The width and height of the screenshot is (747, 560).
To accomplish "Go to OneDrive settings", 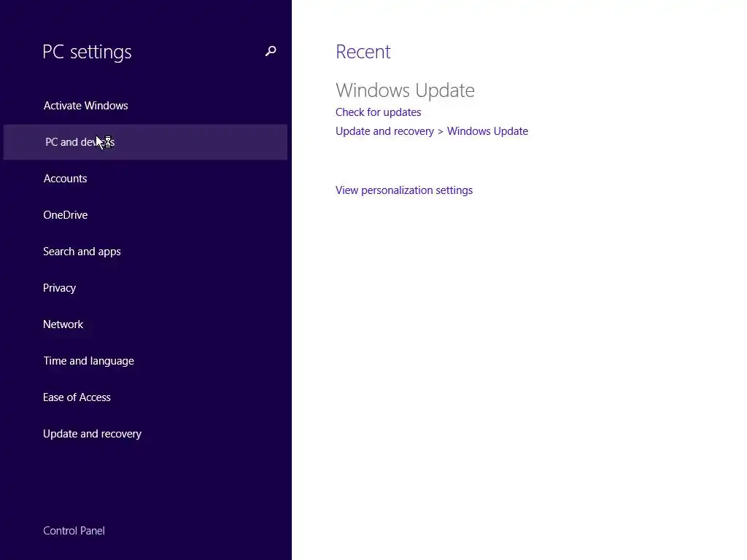I will pos(65,215).
